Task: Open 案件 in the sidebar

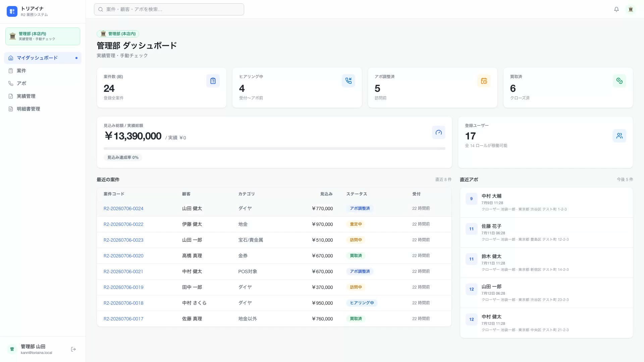Action: pyautogui.click(x=43, y=71)
